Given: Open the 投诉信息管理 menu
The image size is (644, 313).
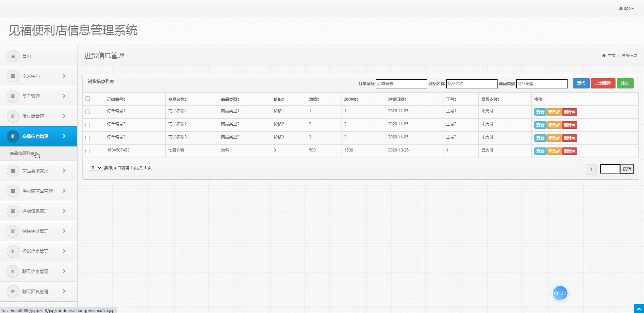Looking at the screenshot, I should [x=39, y=251].
